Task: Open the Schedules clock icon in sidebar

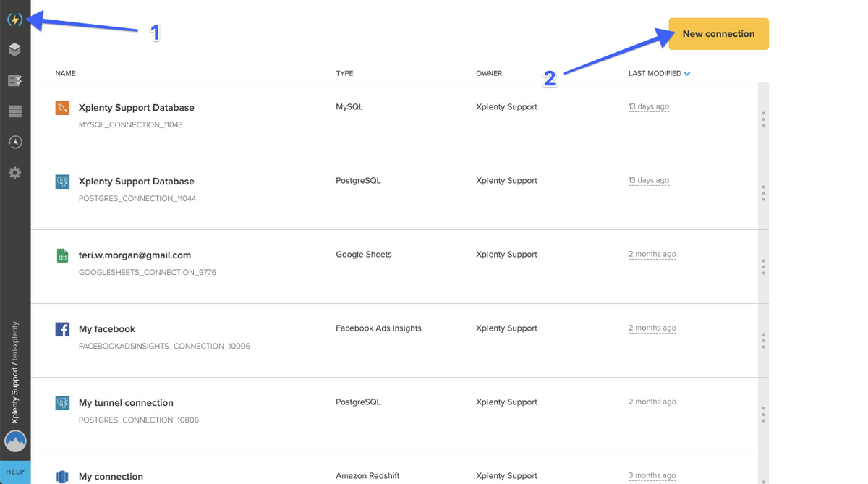Action: [14, 142]
